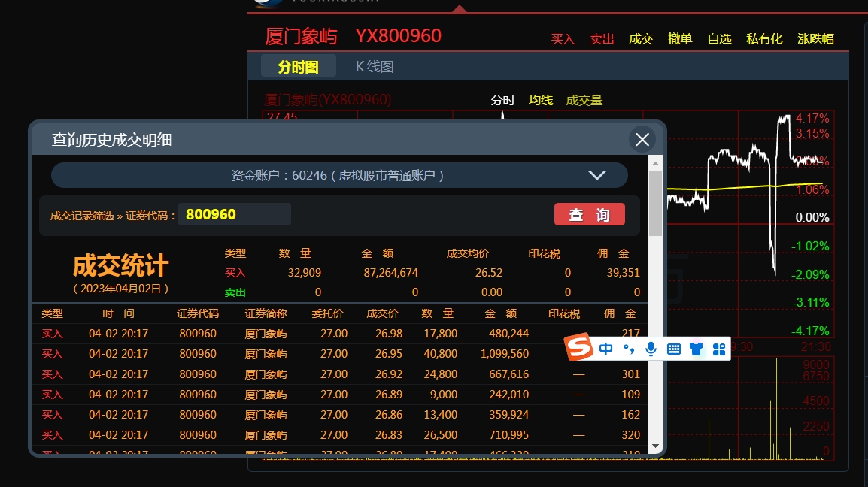
Task: Switch to the K线图 tab
Action: coord(375,67)
